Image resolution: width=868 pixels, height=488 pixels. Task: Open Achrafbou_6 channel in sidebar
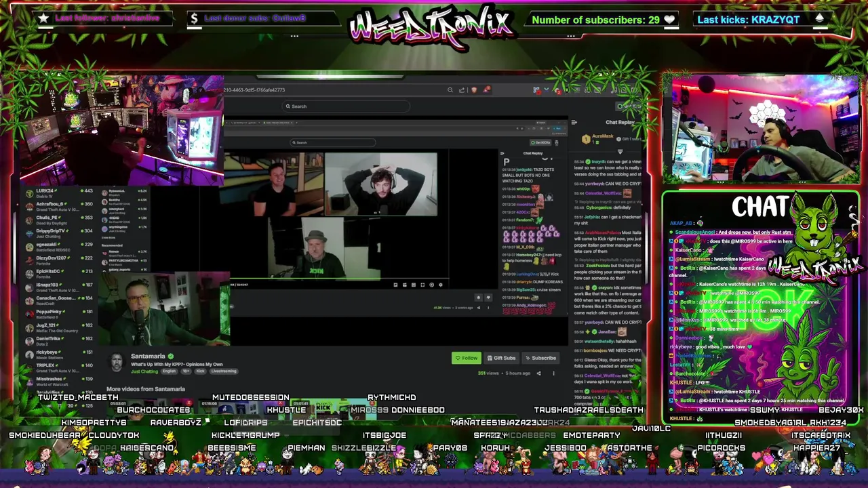(x=58, y=205)
